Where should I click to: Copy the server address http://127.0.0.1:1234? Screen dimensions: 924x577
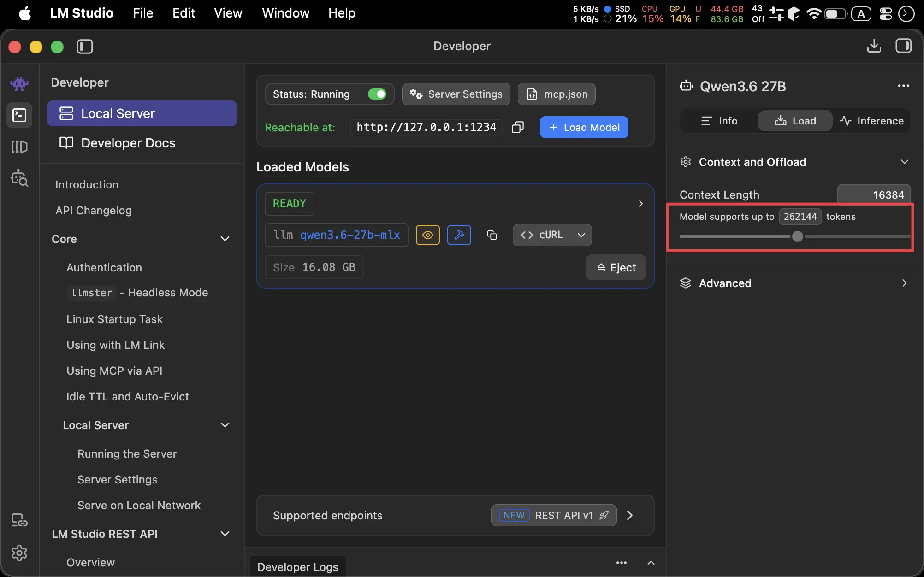tap(518, 127)
